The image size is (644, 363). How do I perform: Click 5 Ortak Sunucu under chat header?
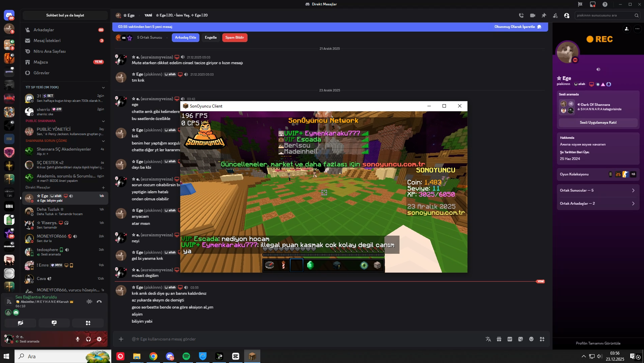pos(149,38)
